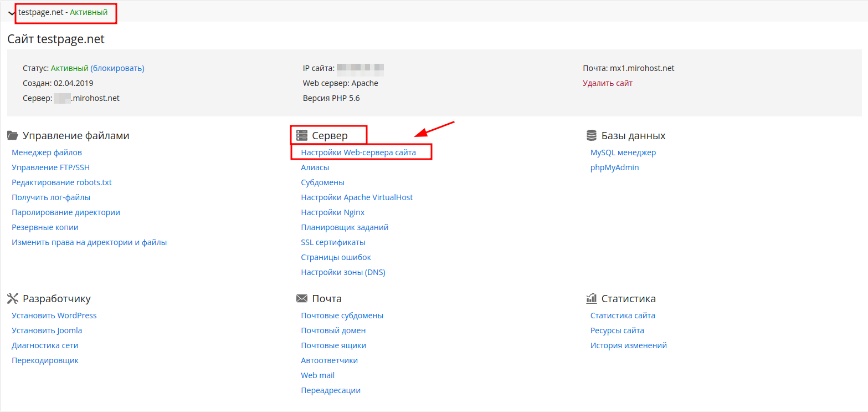Click the Сайт testpage.net page title
The width and height of the screenshot is (868, 412).
point(56,39)
